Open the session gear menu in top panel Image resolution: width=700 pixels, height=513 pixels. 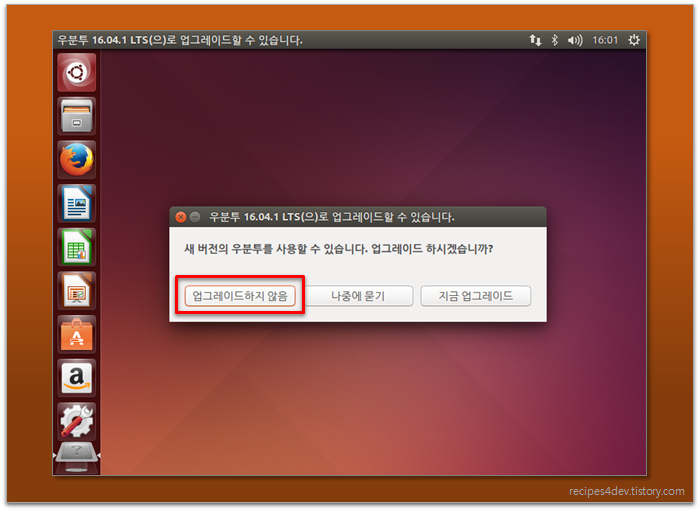click(634, 40)
